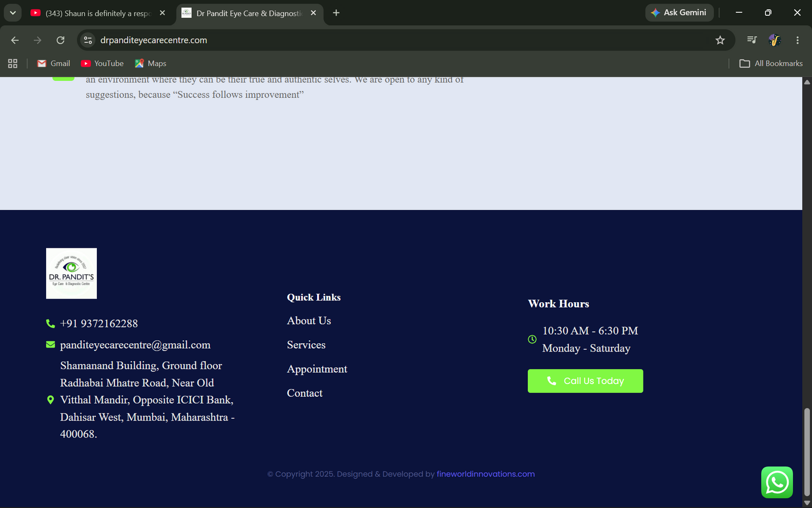Open the Appointment quick link
Viewport: 812px width, 508px height.
click(317, 369)
